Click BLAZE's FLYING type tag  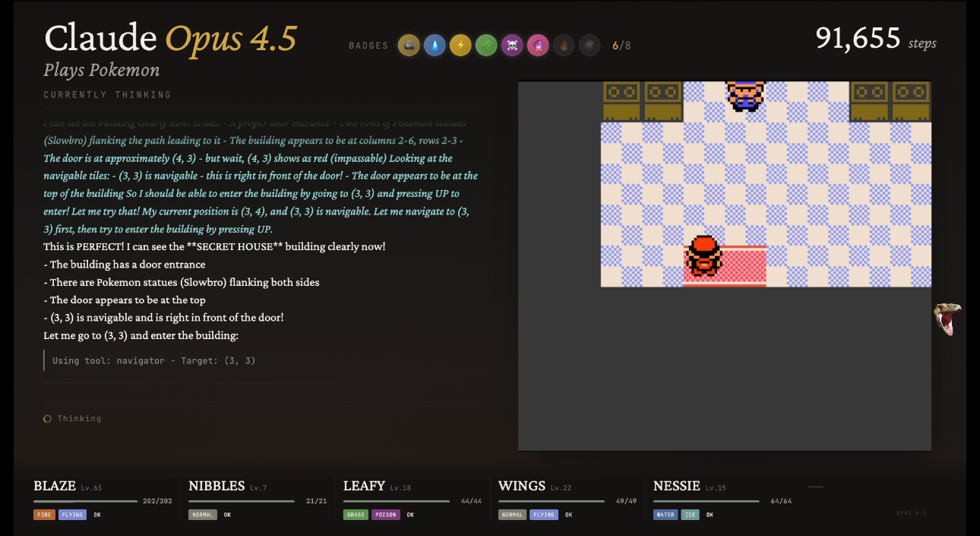[72, 515]
